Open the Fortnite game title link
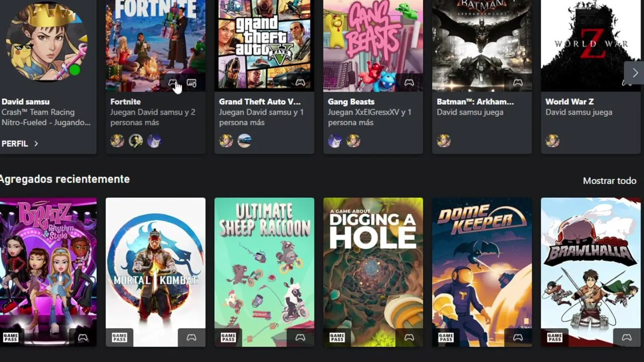Screen dimensions: 644x362 pyautogui.click(x=125, y=102)
